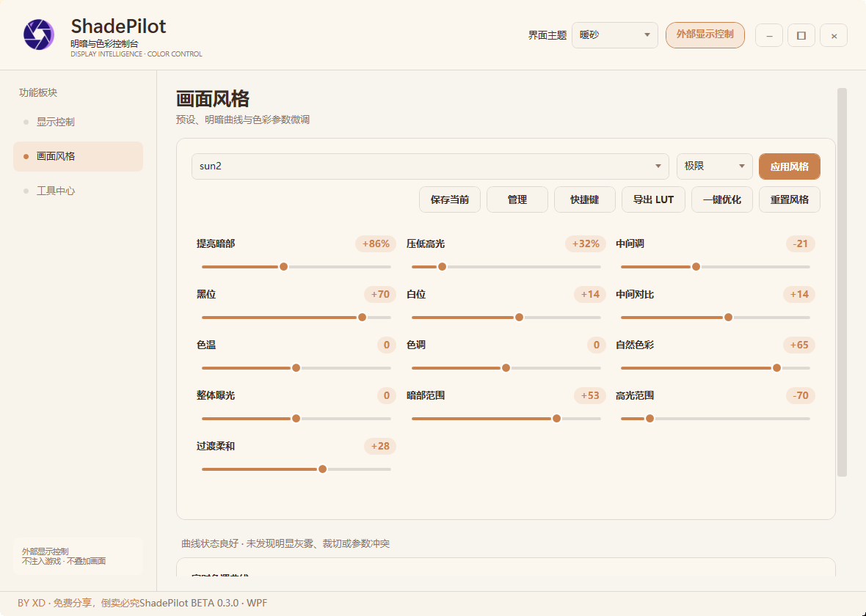Click the ShadePilot aperture logo icon
866x616 pixels.
[39, 34]
